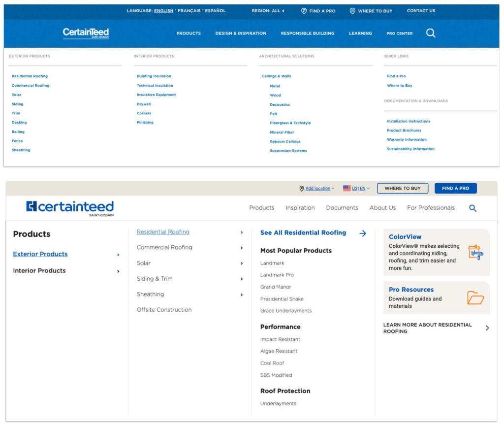Open Residential Roofing link in old menu

30,76
